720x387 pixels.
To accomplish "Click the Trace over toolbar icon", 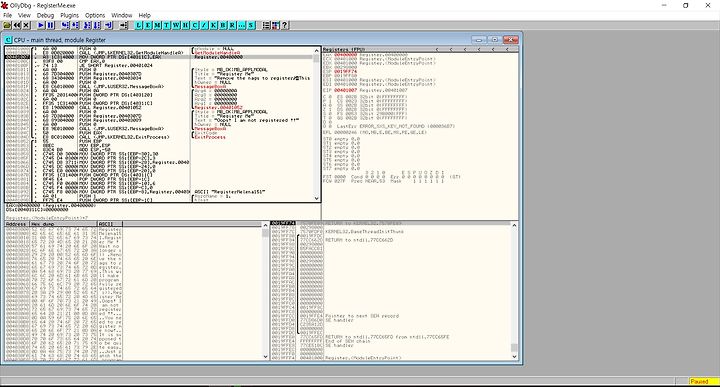I will pos(97,25).
